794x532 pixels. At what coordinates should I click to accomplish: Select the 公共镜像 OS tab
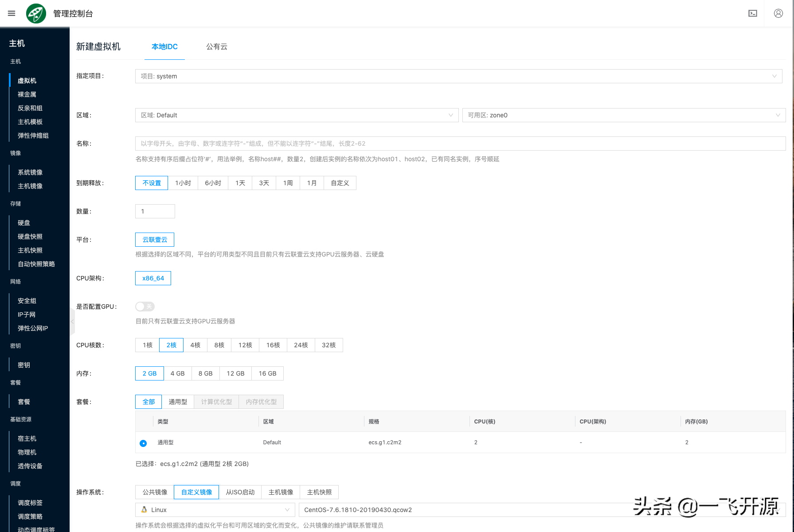(x=155, y=492)
